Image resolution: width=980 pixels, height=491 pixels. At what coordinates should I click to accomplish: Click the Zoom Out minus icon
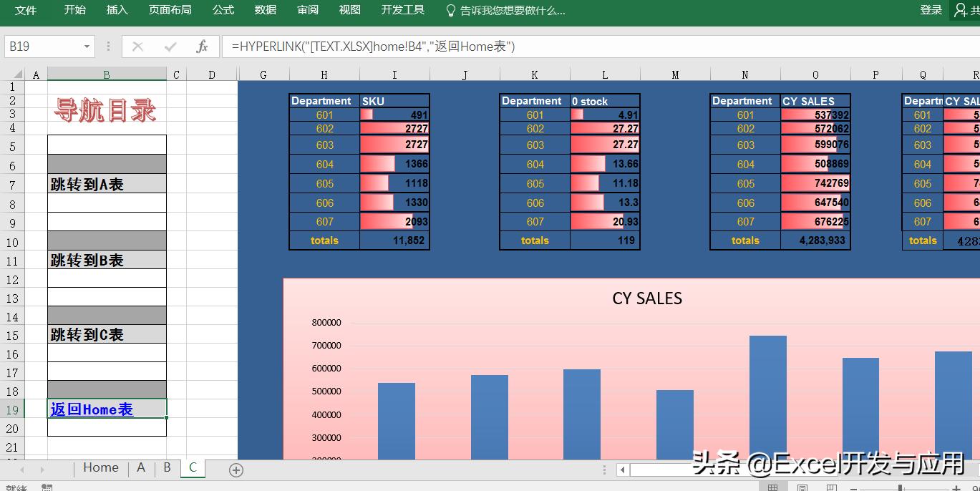853,487
